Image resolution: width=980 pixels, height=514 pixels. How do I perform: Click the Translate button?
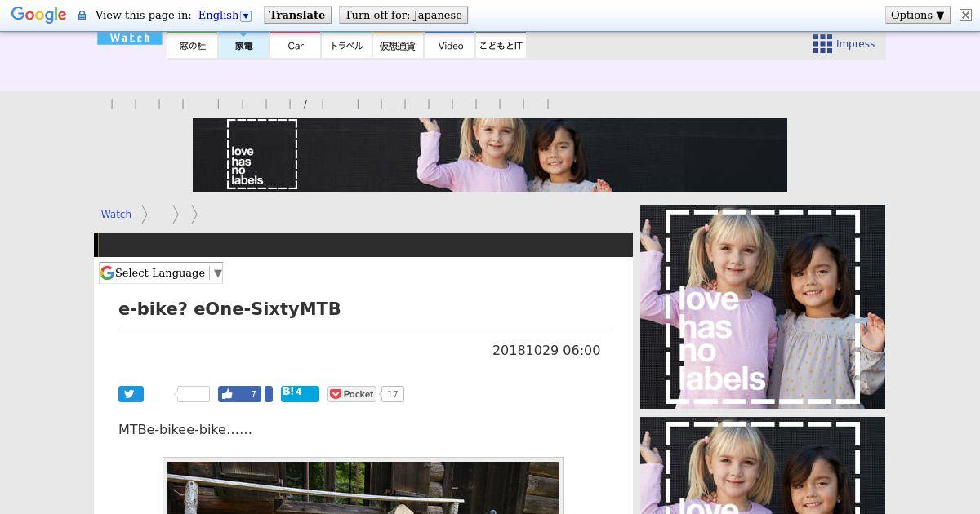click(x=297, y=15)
